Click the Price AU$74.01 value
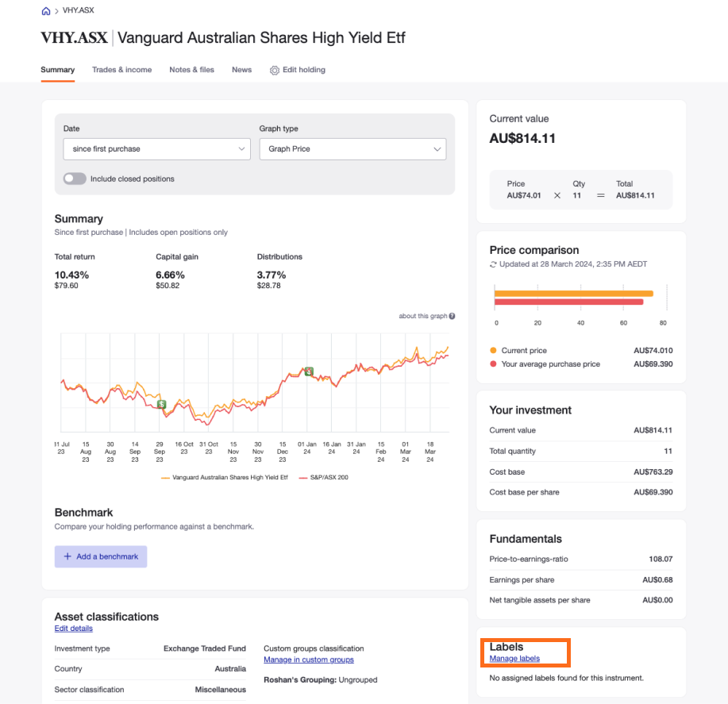Image resolution: width=728 pixels, height=704 pixels. click(524, 195)
